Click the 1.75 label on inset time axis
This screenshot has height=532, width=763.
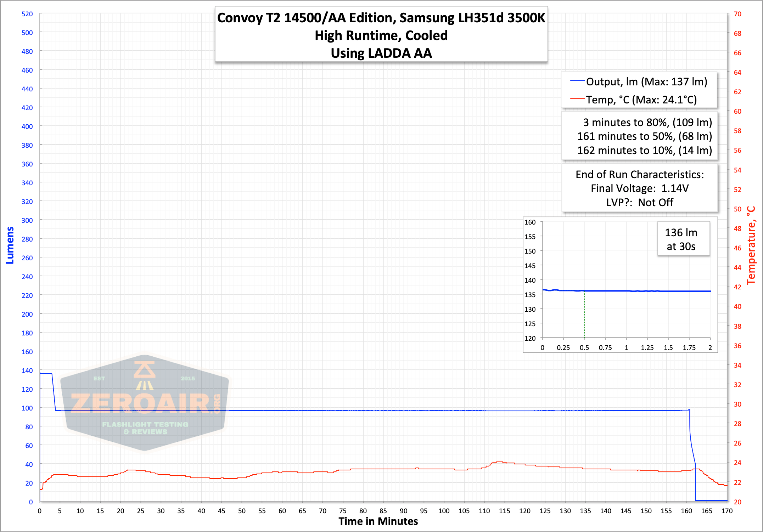coord(689,347)
